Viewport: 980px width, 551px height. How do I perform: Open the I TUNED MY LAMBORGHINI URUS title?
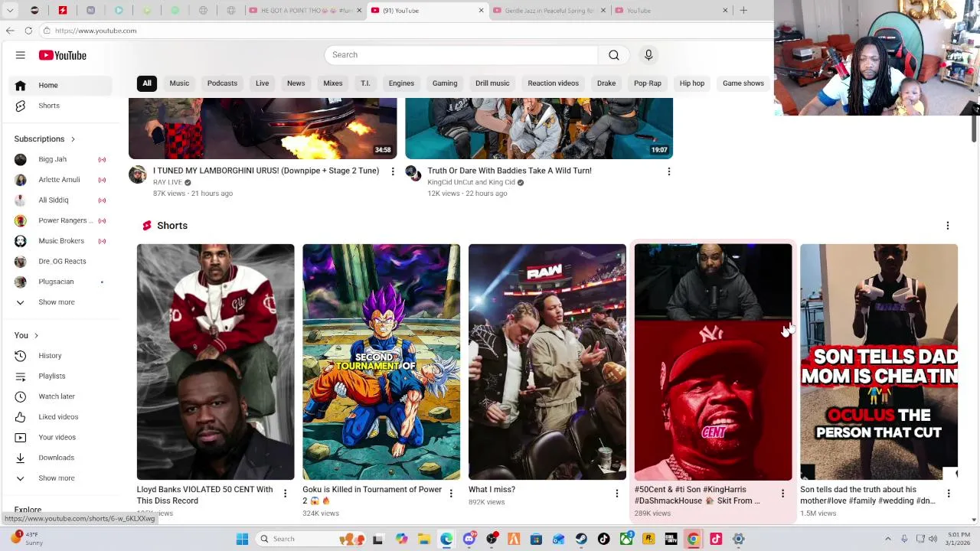[x=266, y=171]
